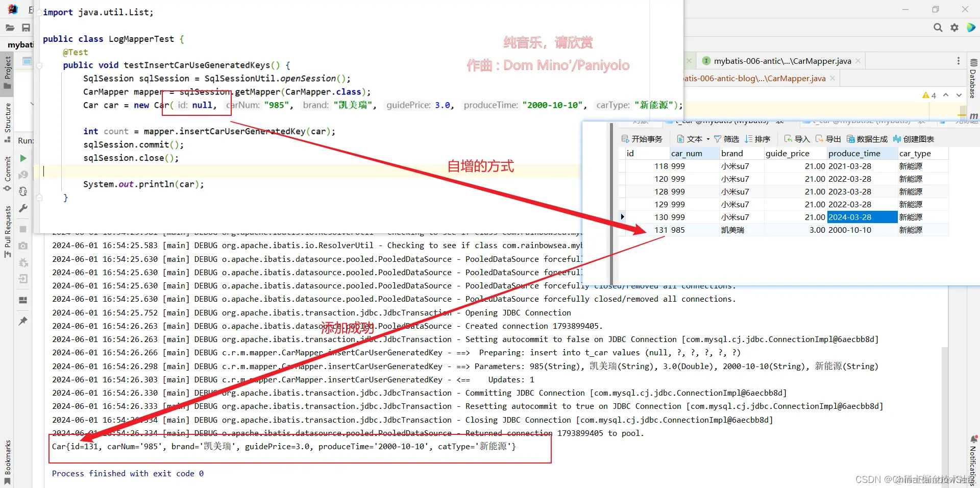The image size is (980, 488).
Task: Close the antic-blog CarMapper.java tab
Action: (832, 78)
